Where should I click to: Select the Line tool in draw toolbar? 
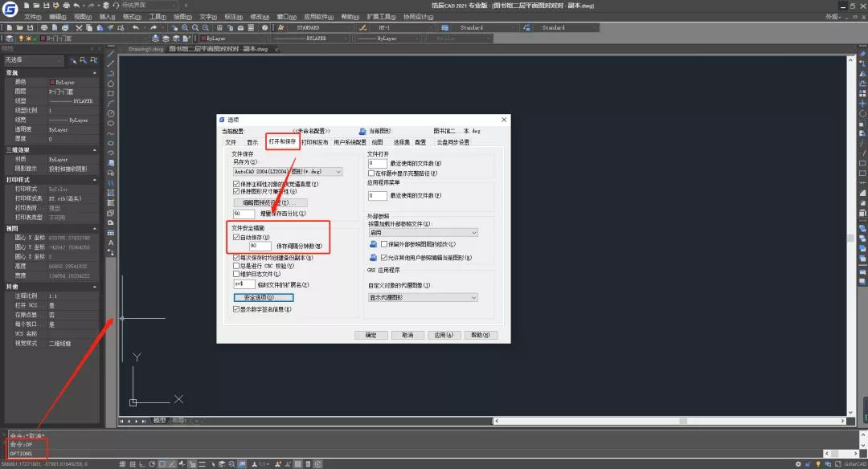111,54
